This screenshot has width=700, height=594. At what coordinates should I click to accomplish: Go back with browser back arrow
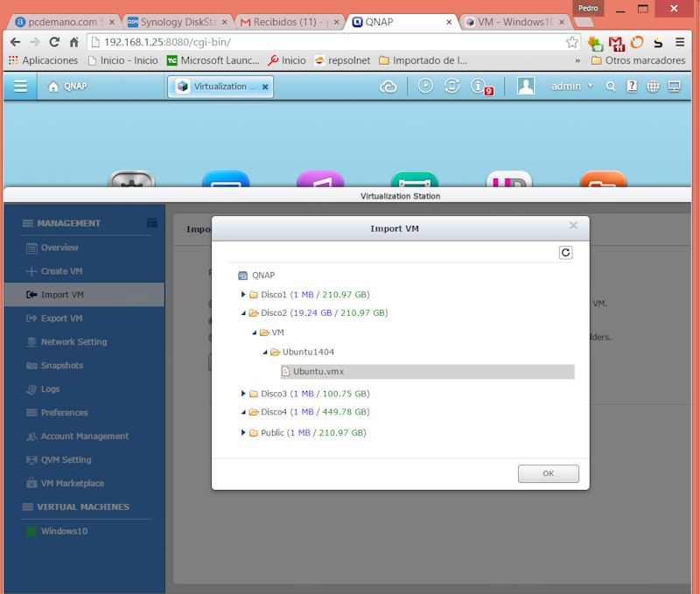click(x=15, y=42)
